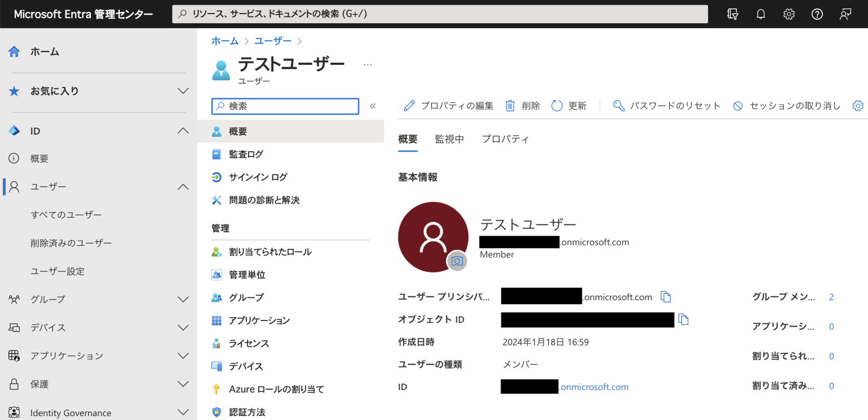Expand the 保護 section in the sidebar
868x420 pixels.
(x=182, y=384)
